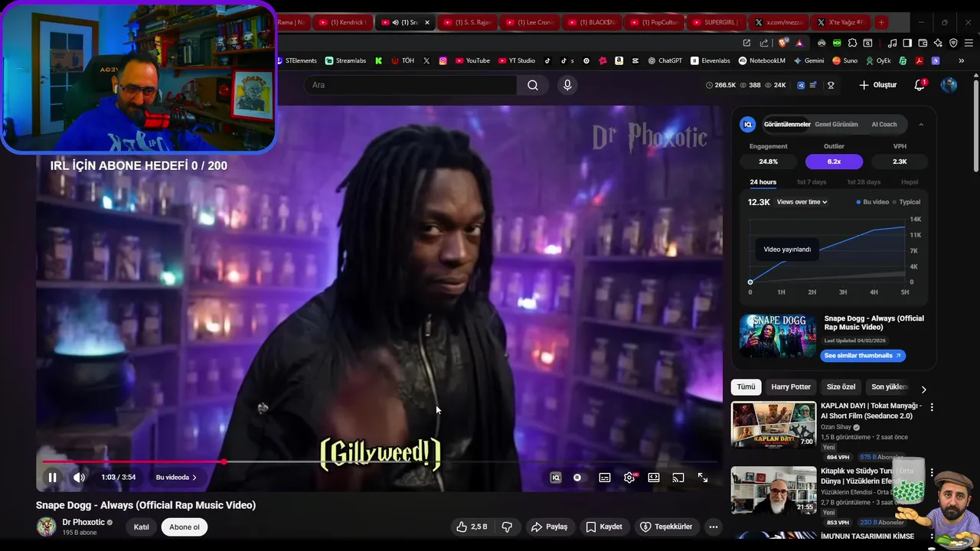This screenshot has width=980, height=551.
Task: Select the Outlier 6.2x metric
Action: coord(834,161)
